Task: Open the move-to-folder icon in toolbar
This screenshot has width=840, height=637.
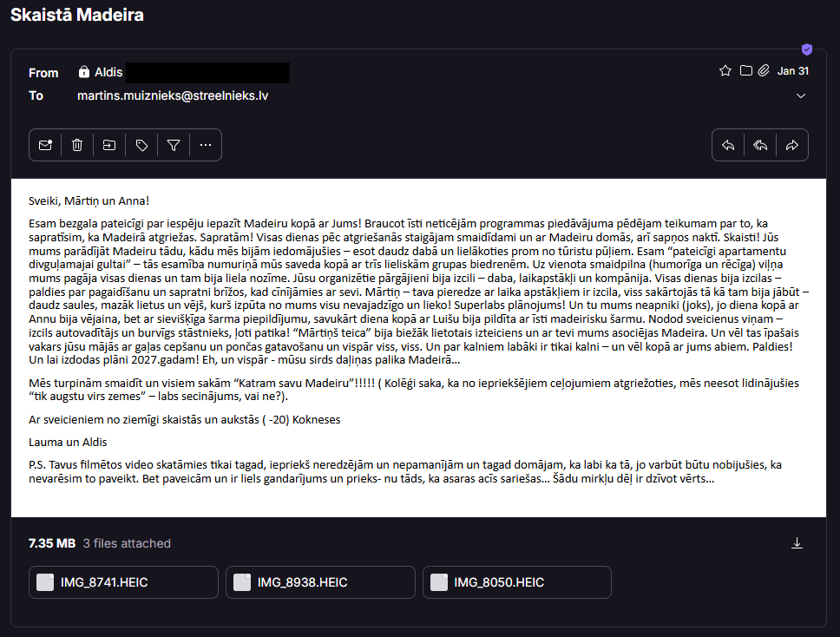Action: [109, 145]
